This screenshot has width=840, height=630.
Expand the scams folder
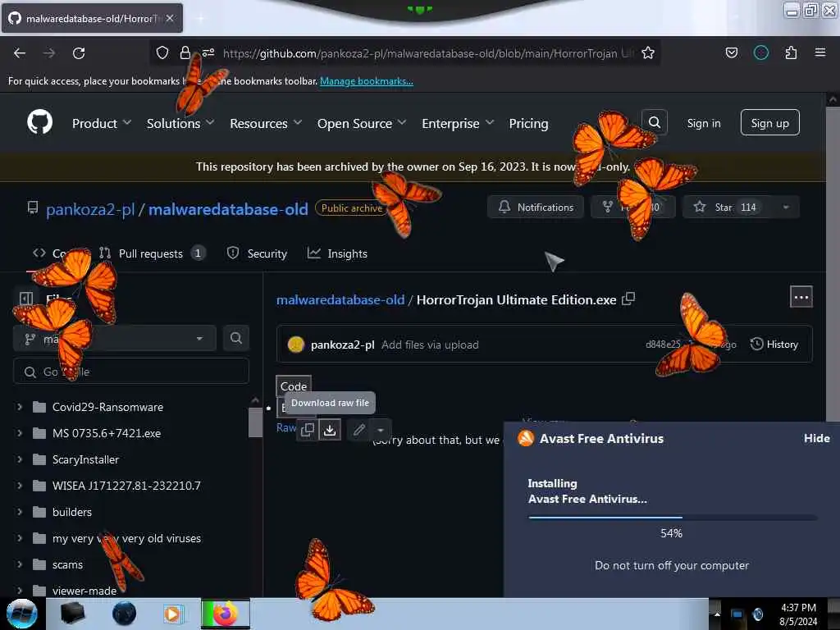coord(20,564)
